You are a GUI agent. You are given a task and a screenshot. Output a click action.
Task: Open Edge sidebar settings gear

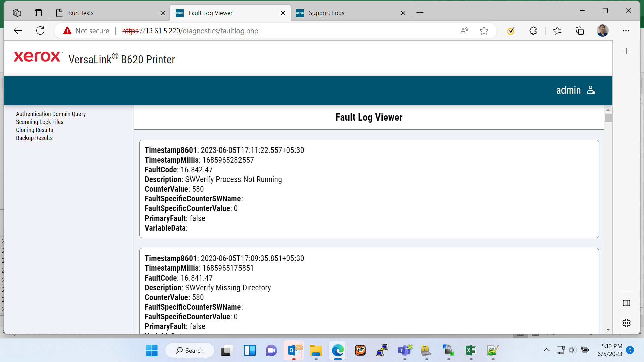pyautogui.click(x=626, y=323)
